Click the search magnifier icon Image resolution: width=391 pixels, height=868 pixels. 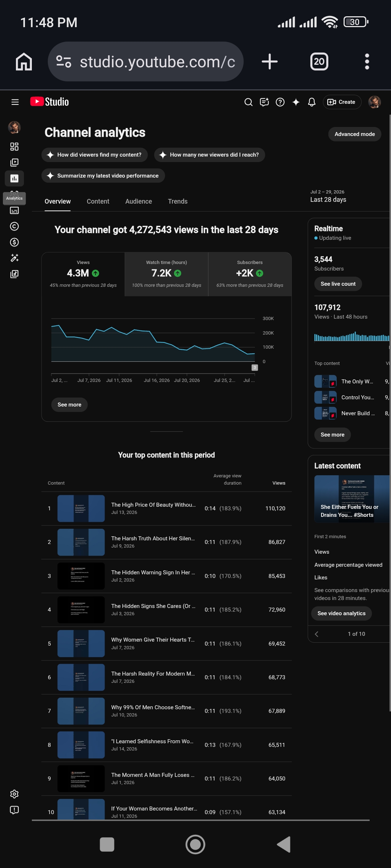pos(248,102)
